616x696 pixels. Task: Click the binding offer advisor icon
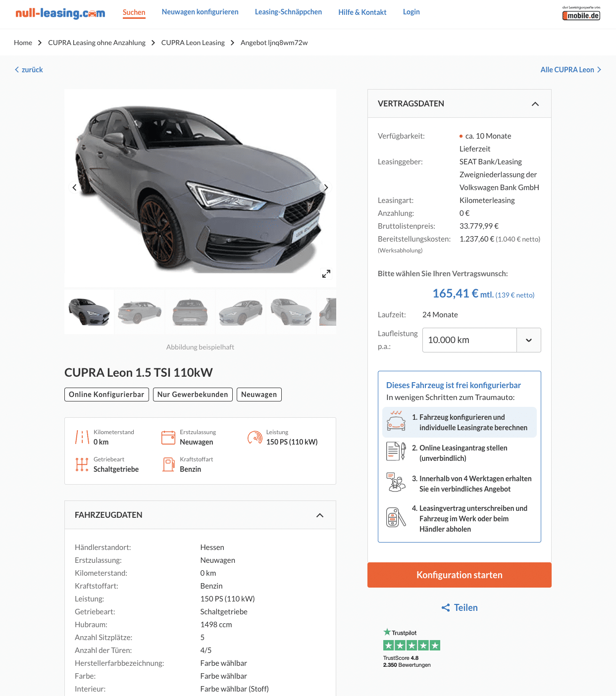[x=396, y=482]
